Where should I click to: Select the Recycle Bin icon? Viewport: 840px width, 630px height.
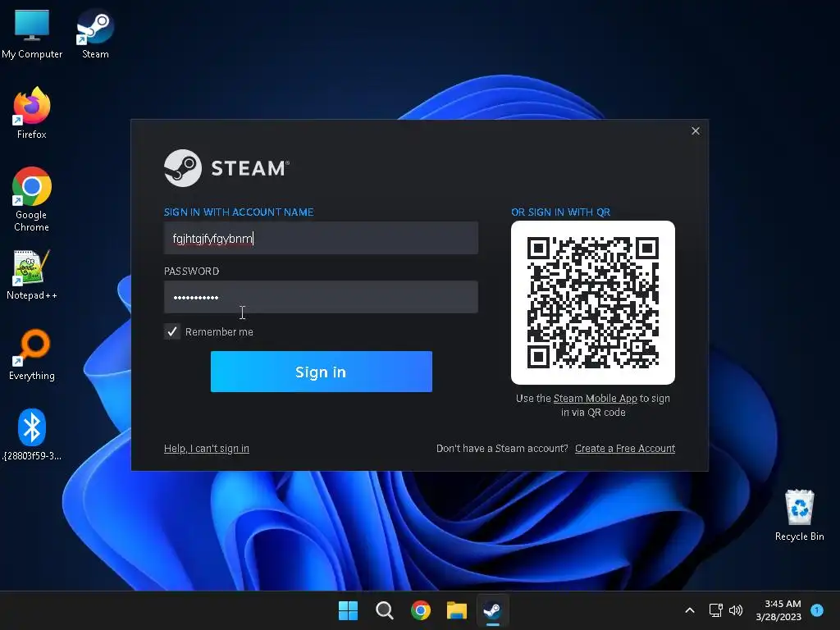[x=799, y=515]
